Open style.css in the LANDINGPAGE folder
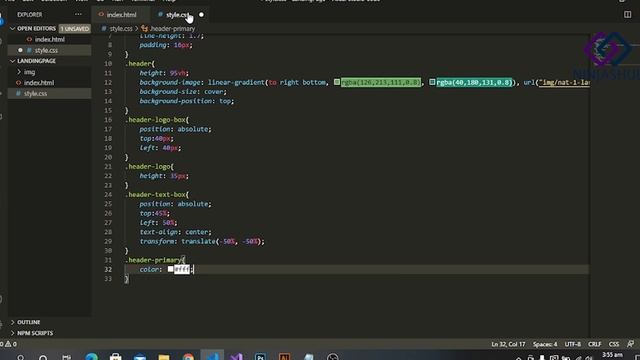The height and width of the screenshot is (360, 640). tap(35, 93)
